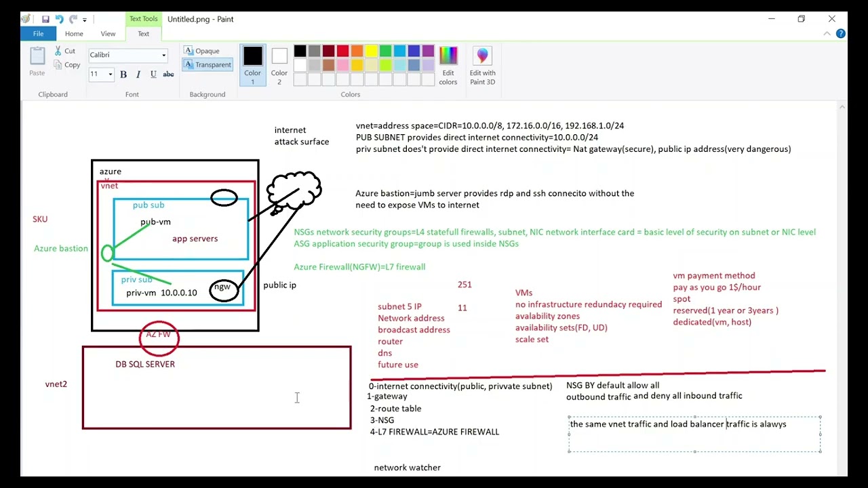868x488 pixels.
Task: Copy the selected text
Action: (66, 64)
